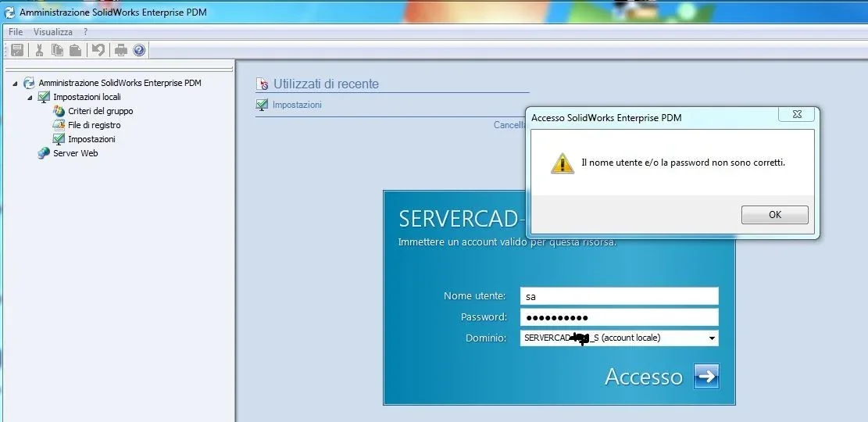Image resolution: width=868 pixels, height=422 pixels.
Task: Click the Print toolbar icon
Action: click(x=120, y=50)
